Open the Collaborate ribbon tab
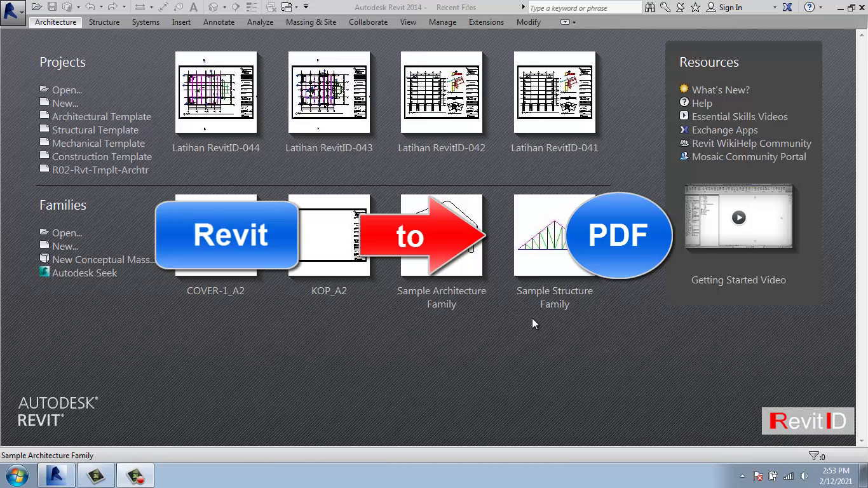This screenshot has height=488, width=868. 368,22
